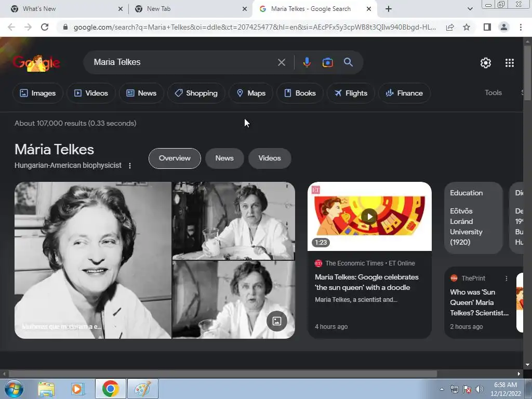The height and width of the screenshot is (399, 532).
Task: Open quick settings gear icon
Action: [486, 63]
